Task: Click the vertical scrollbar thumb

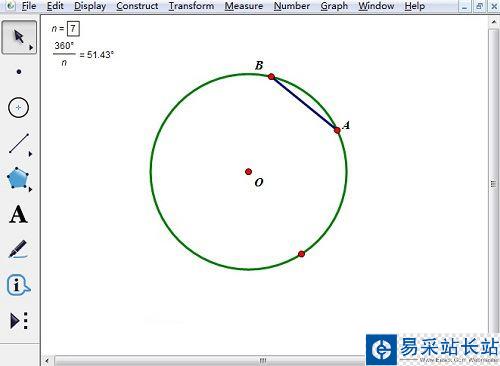Action: (x=494, y=183)
